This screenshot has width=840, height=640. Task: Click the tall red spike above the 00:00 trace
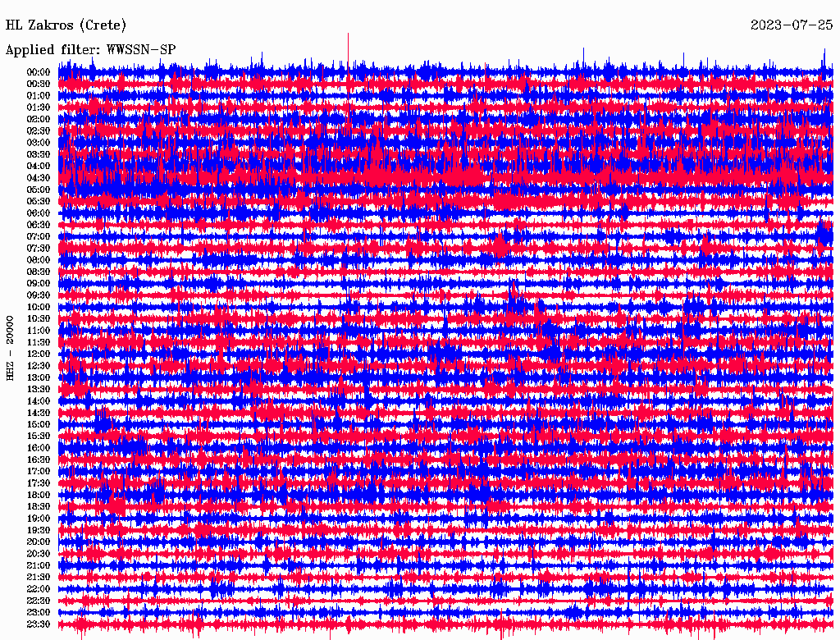(x=348, y=51)
